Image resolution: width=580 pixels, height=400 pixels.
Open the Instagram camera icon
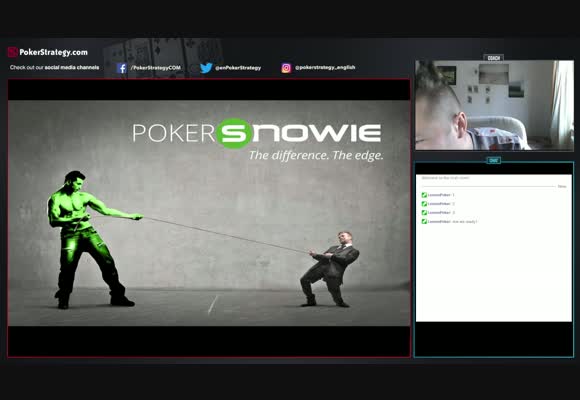(x=286, y=68)
